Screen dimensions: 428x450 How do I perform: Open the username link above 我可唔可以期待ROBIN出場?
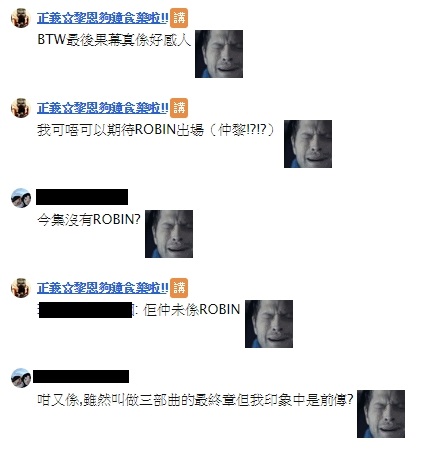(x=102, y=108)
